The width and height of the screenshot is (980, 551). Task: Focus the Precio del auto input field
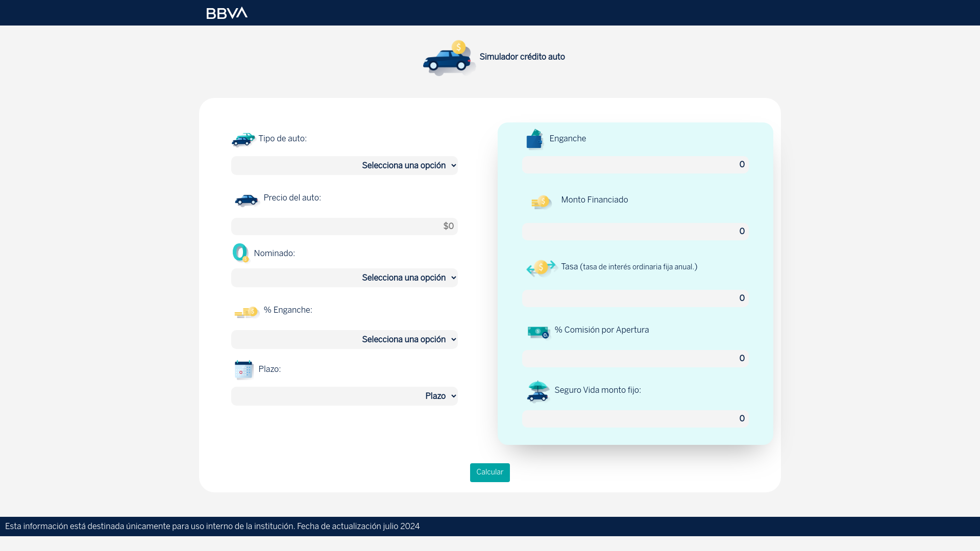click(345, 227)
